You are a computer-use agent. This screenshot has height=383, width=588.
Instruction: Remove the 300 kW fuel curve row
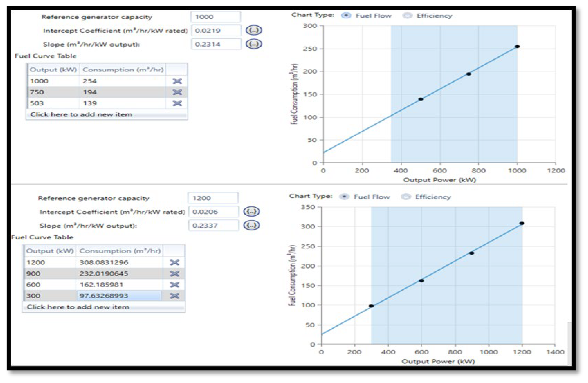pos(174,296)
